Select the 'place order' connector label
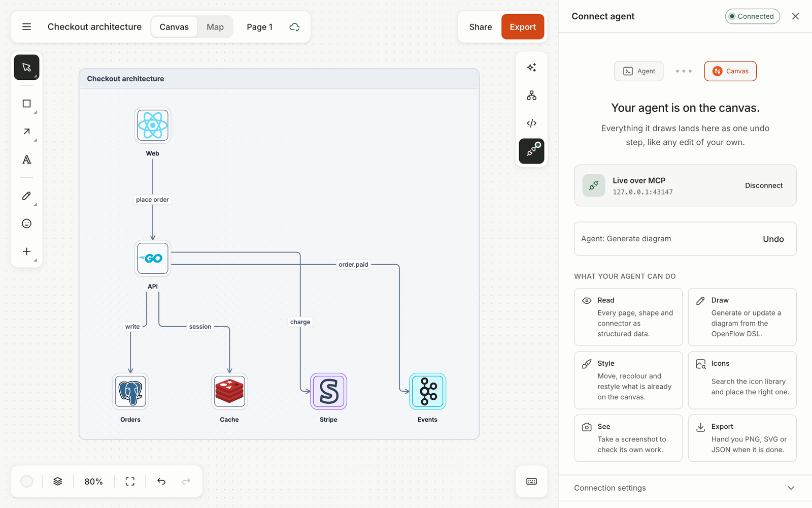 pos(152,200)
